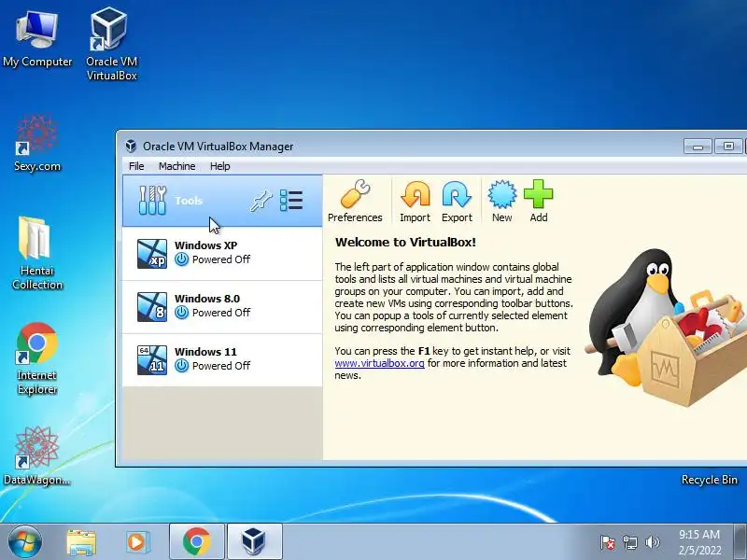Click the taskbar clock showing 9:15 AM
The image size is (747, 560).
699,542
